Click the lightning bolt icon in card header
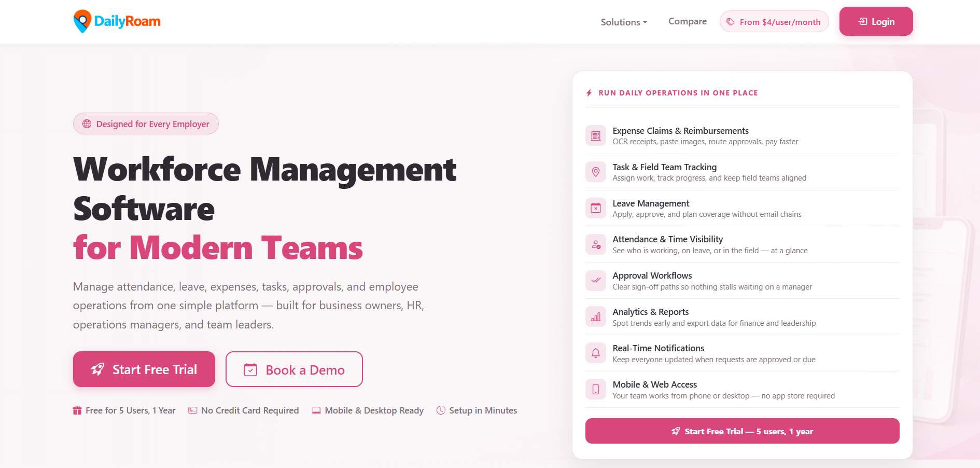980x468 pixels. [x=589, y=93]
